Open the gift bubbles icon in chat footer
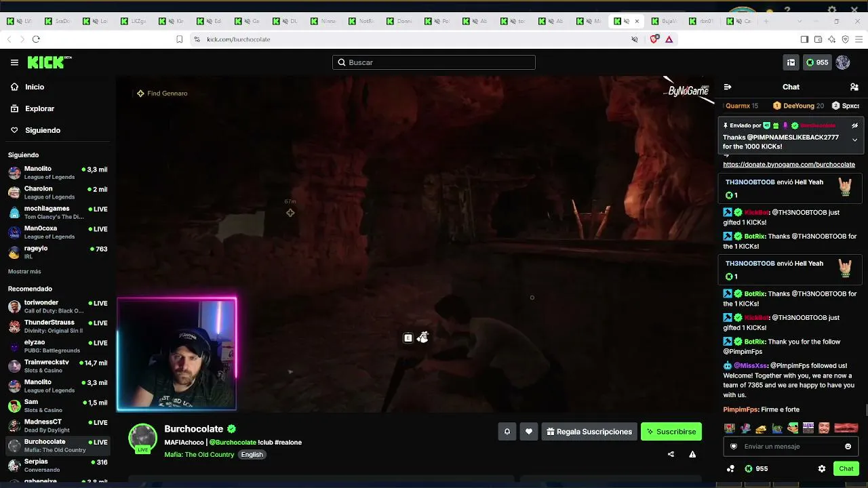Screen dimensions: 868x488 pyautogui.click(x=730, y=468)
